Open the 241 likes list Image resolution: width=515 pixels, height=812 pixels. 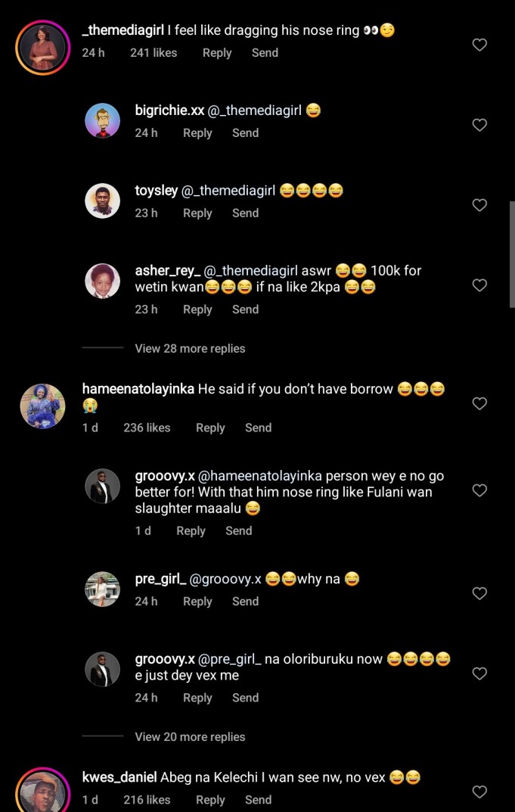[x=154, y=53]
